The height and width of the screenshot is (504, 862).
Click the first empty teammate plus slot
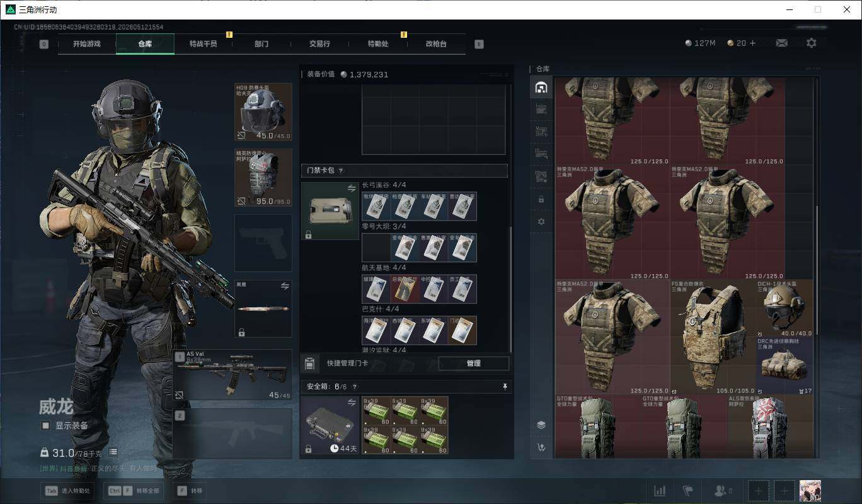coord(759,490)
